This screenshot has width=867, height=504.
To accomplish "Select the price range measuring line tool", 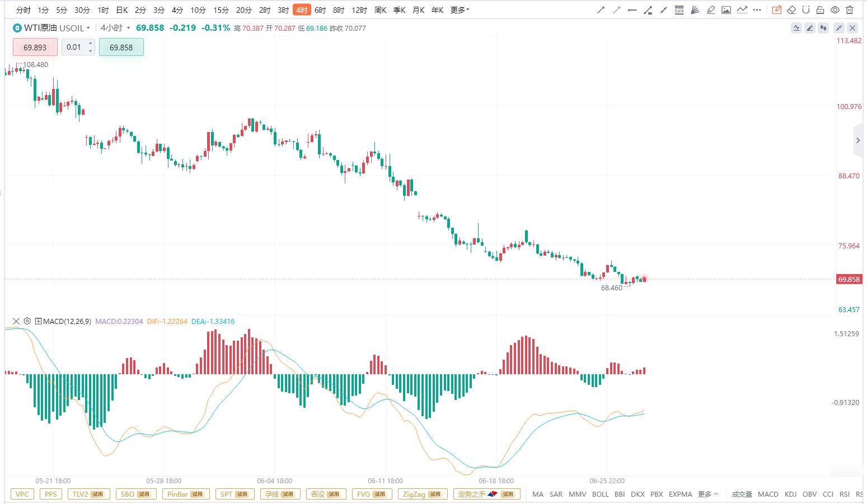I will (648, 10).
